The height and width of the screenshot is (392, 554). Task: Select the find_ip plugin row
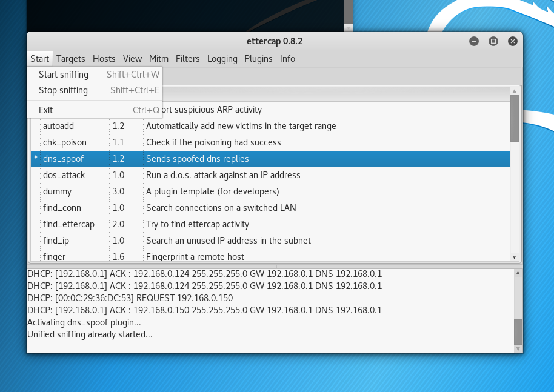pos(271,241)
